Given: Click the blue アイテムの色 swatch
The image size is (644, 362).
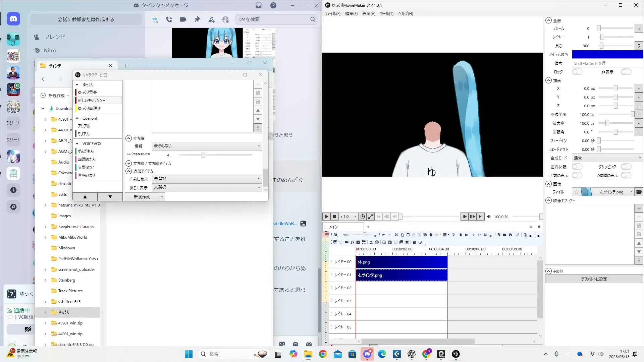Looking at the screenshot, I should click(x=607, y=54).
